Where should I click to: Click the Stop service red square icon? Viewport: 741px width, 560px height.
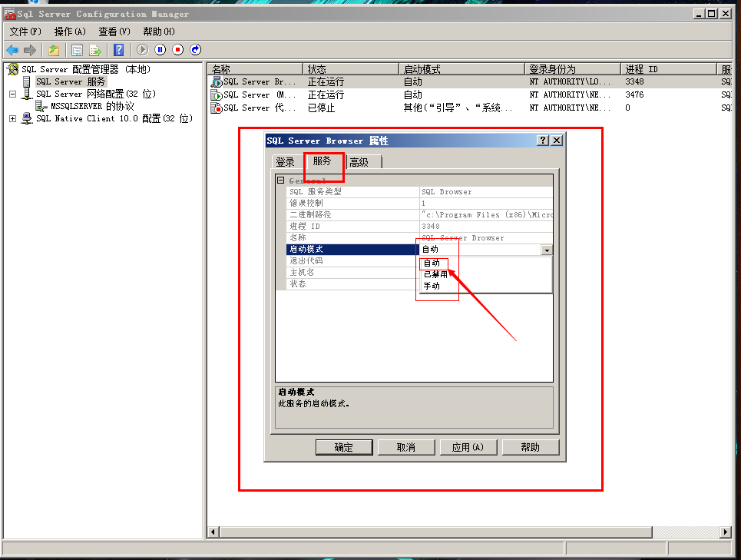tap(177, 50)
